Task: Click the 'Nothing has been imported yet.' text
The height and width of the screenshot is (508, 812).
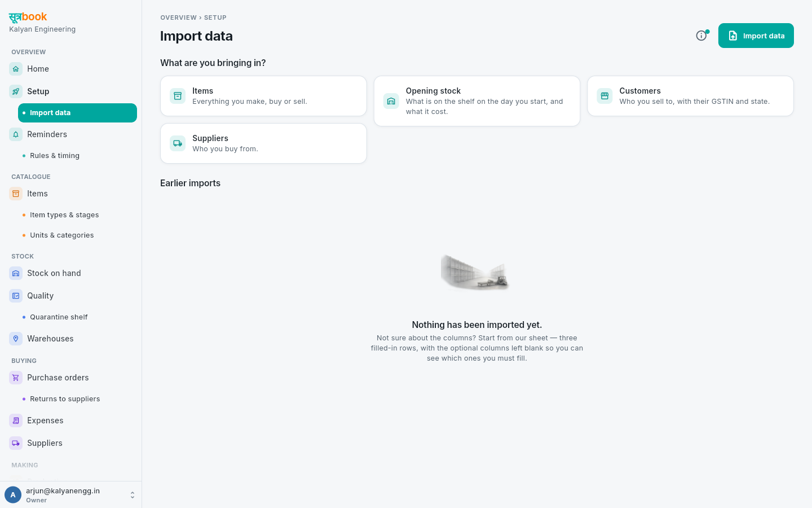Action: pos(477,325)
